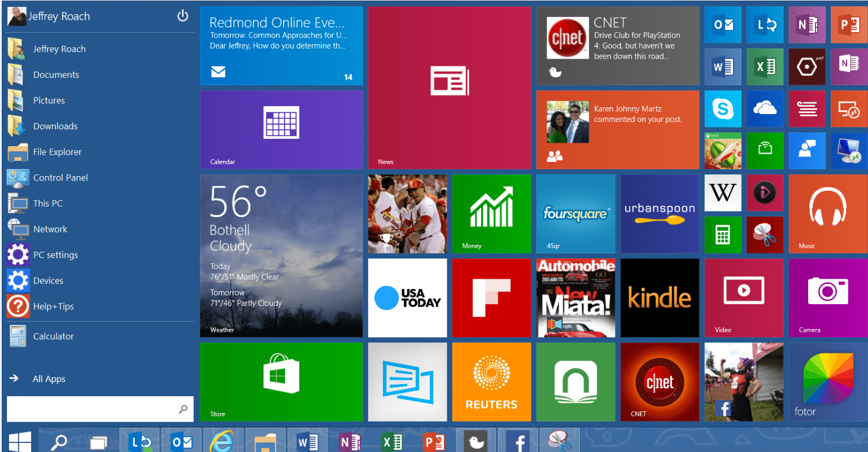Open the red News tile

450,88
